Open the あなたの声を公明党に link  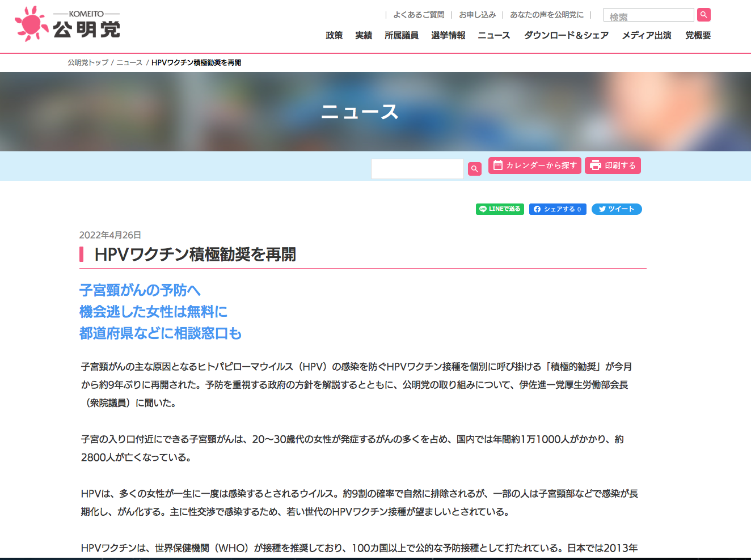[x=547, y=15]
